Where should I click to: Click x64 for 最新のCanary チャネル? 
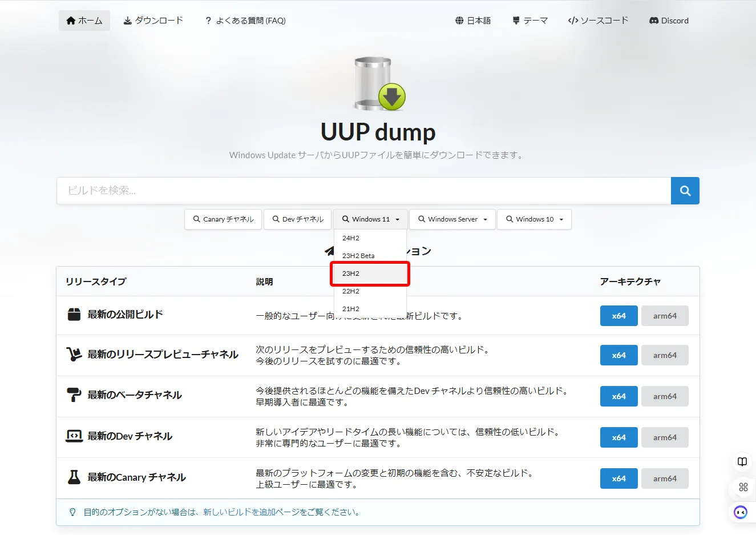[x=619, y=478]
